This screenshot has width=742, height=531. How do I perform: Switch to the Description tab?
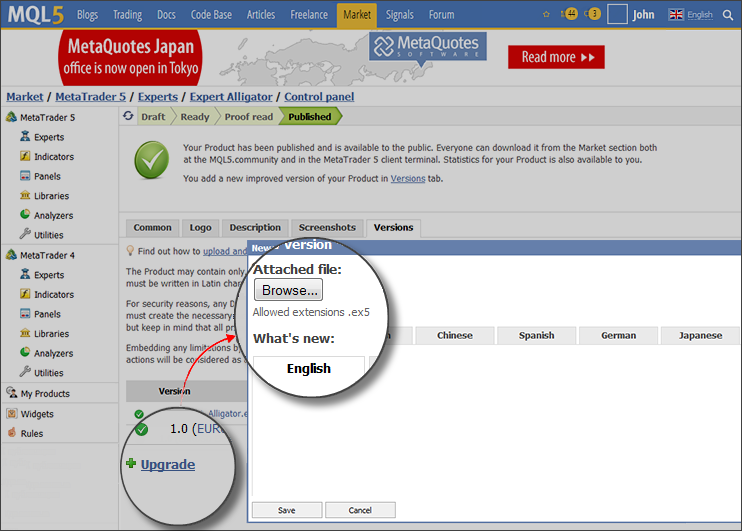(255, 228)
